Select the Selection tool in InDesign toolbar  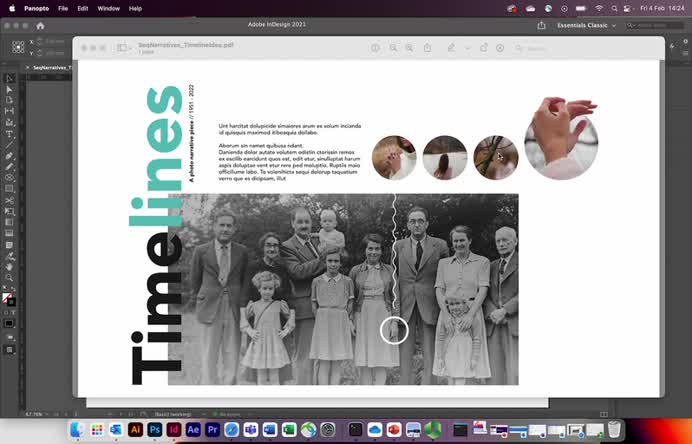pos(9,78)
